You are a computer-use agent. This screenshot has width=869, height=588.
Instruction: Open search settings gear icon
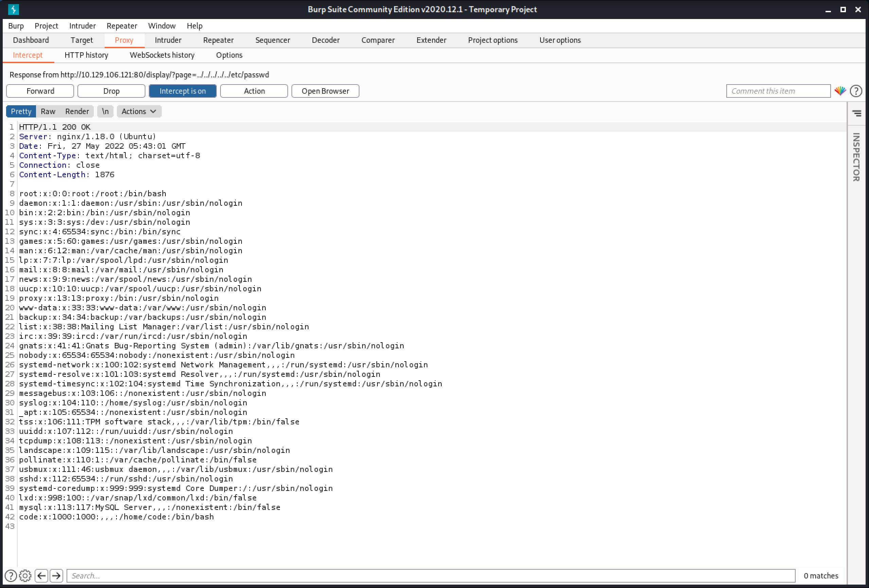tap(25, 576)
